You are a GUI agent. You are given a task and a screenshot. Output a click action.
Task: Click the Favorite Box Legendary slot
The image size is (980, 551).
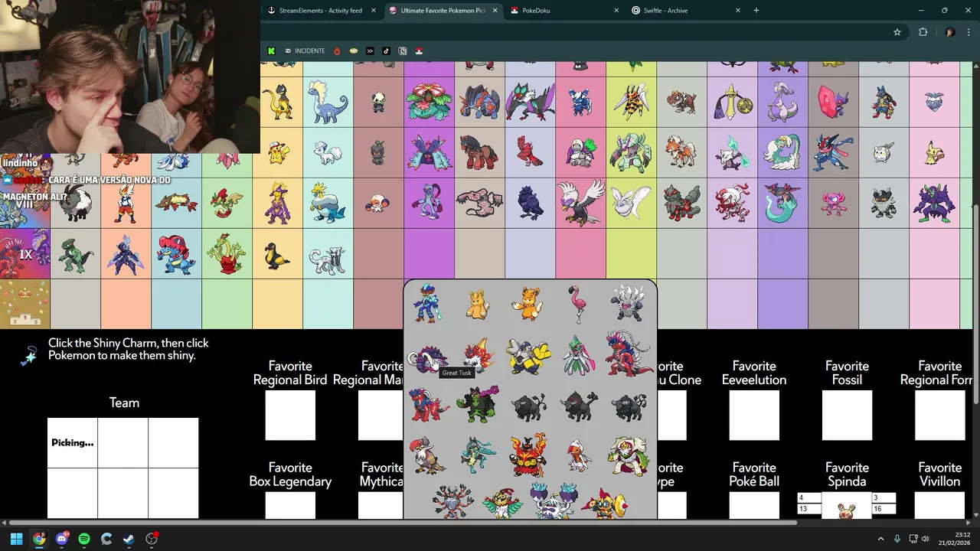pos(290,505)
